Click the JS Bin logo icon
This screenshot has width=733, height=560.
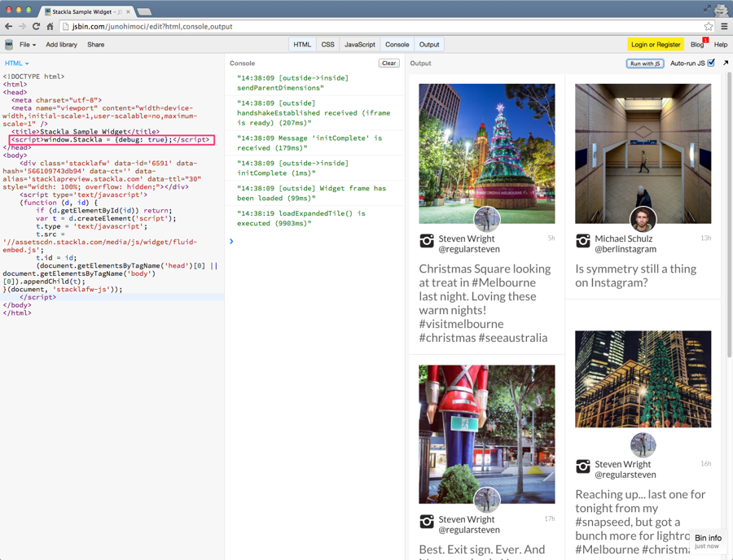[x=9, y=45]
